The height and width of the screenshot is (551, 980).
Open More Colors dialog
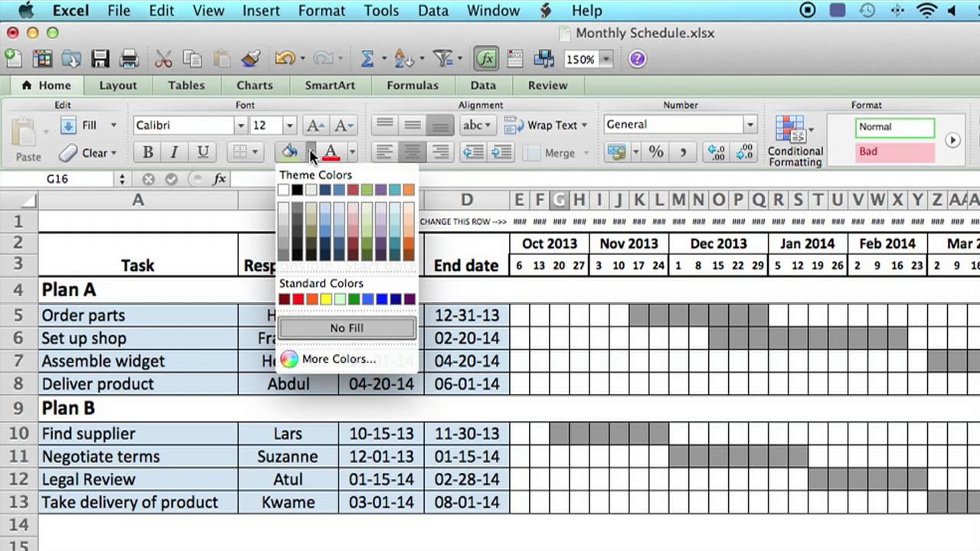point(338,359)
